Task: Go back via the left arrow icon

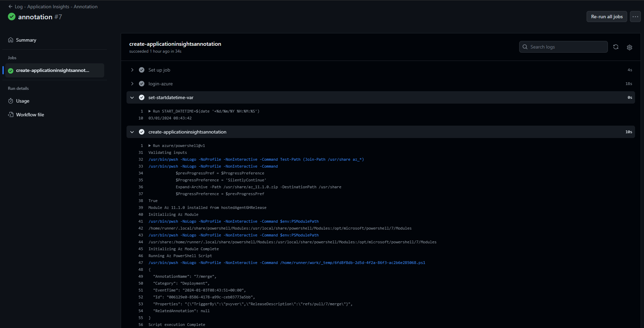Action: pos(10,7)
